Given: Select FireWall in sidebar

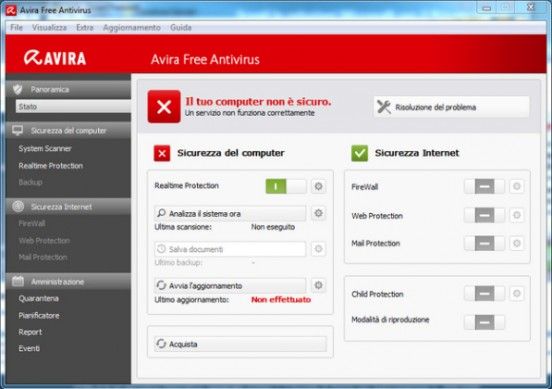Looking at the screenshot, I should coord(32,223).
